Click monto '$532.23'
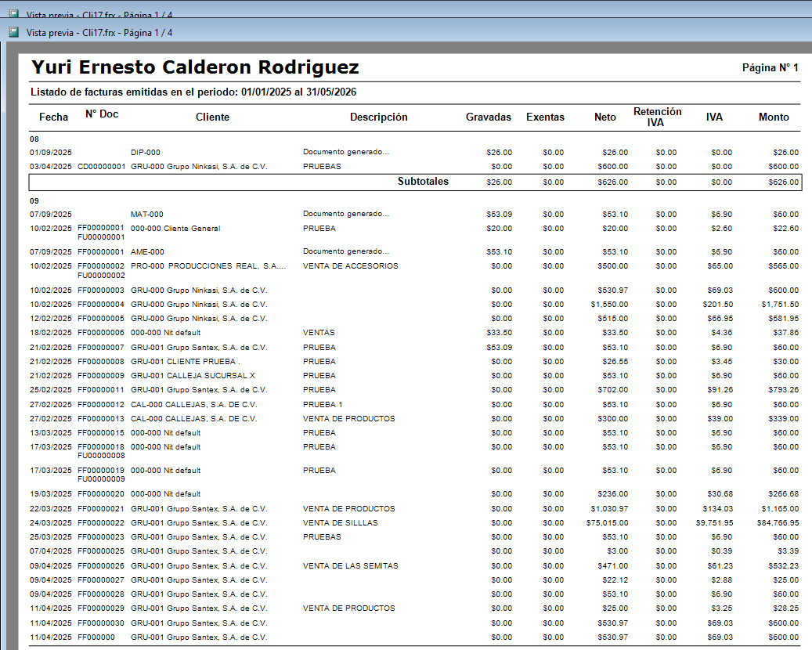The height and width of the screenshot is (650, 812). point(784,566)
